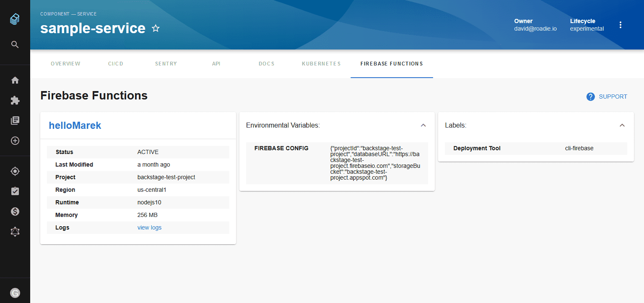644x303 pixels.
Task: Click the 'a month ago' value
Action: (x=154, y=165)
